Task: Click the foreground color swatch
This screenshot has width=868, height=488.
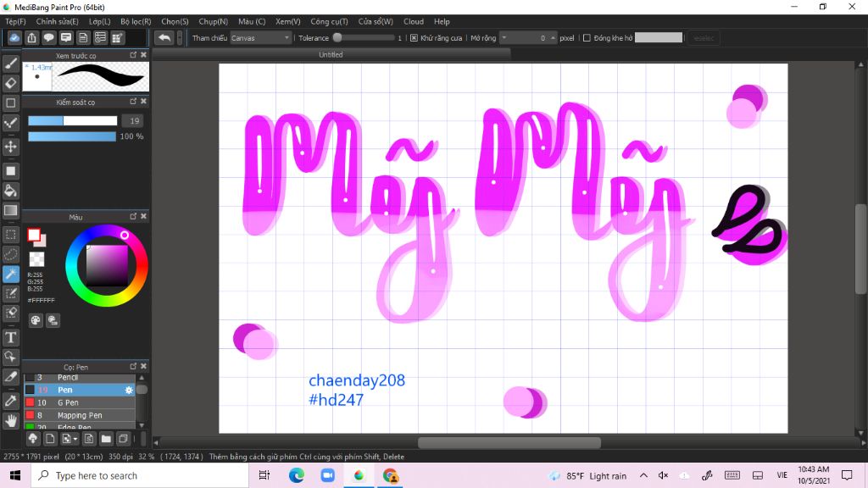Action: pyautogui.click(x=34, y=236)
